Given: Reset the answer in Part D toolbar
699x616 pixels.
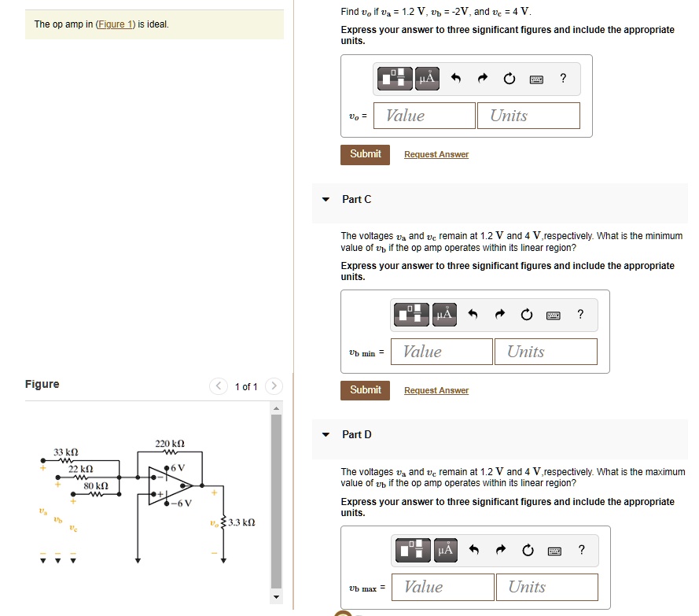Looking at the screenshot, I should tap(528, 550).
